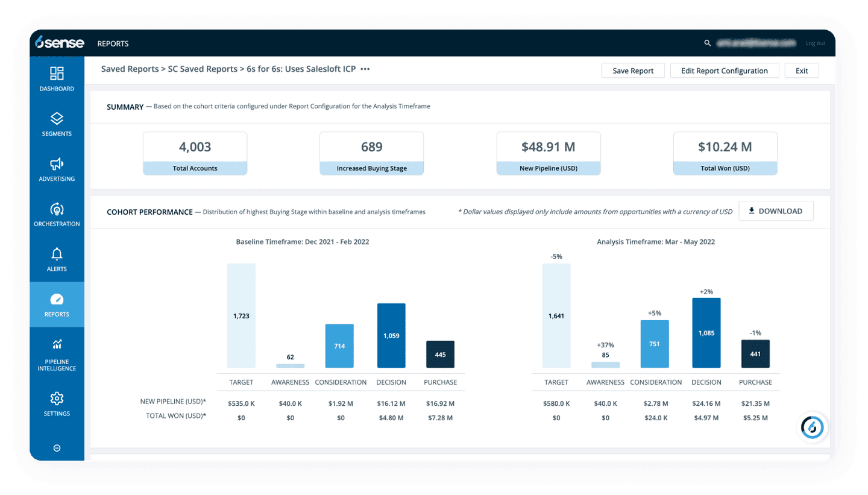This screenshot has width=868, height=495.
Task: Open the Settings gear icon
Action: pyautogui.click(x=57, y=399)
